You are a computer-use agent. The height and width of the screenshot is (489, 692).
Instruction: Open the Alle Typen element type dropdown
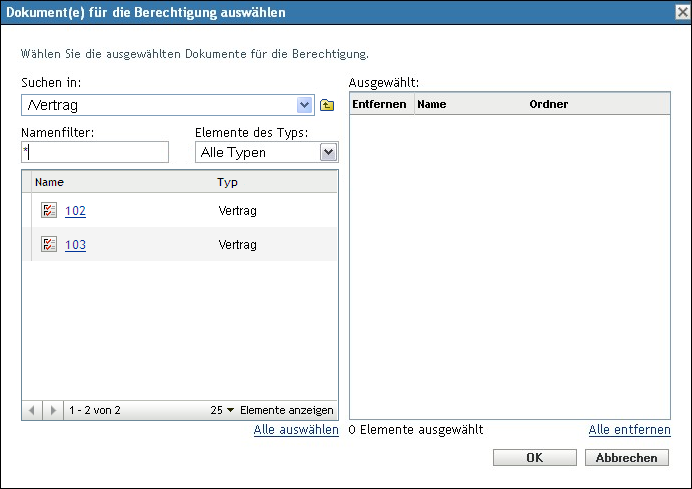point(327,152)
